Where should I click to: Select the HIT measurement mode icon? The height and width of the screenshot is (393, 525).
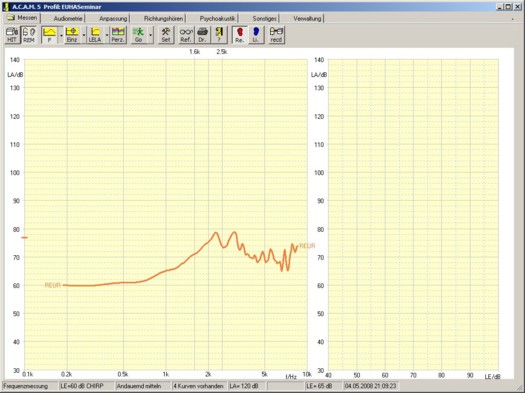click(12, 35)
